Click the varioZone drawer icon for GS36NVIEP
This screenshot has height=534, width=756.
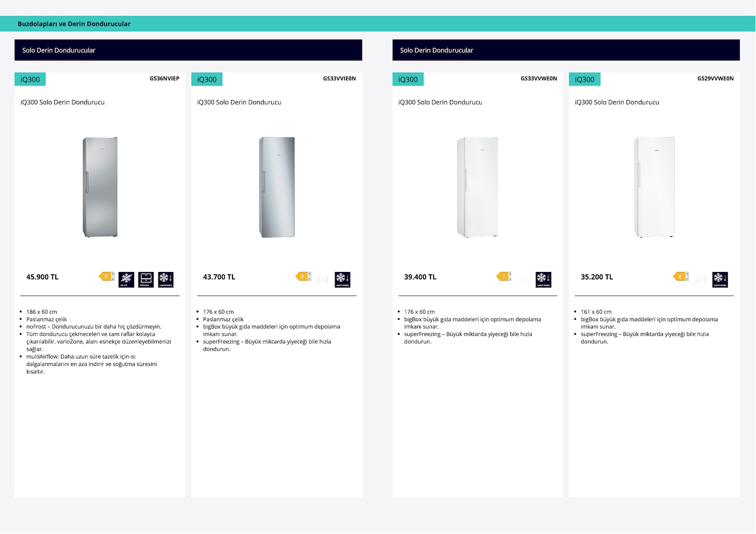[x=146, y=280]
